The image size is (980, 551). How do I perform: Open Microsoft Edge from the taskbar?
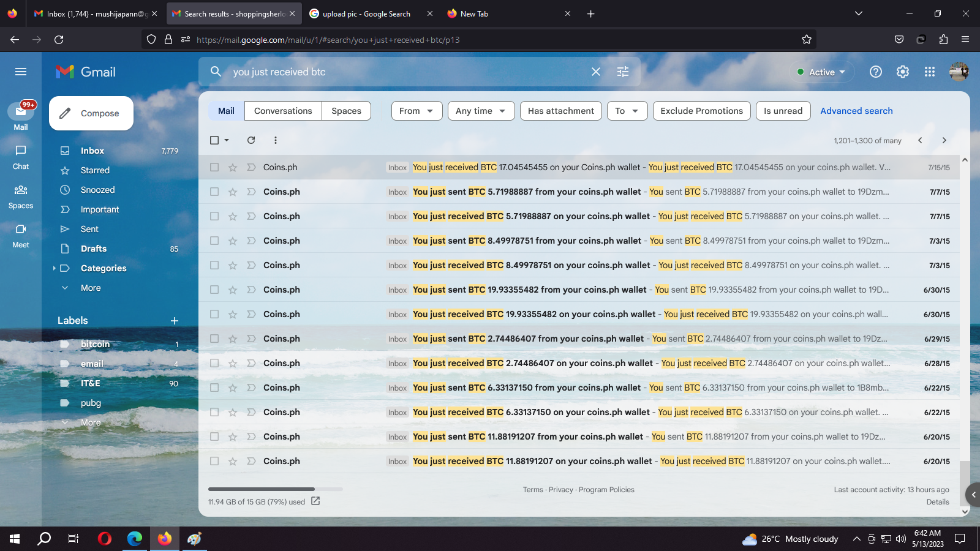pos(135,539)
